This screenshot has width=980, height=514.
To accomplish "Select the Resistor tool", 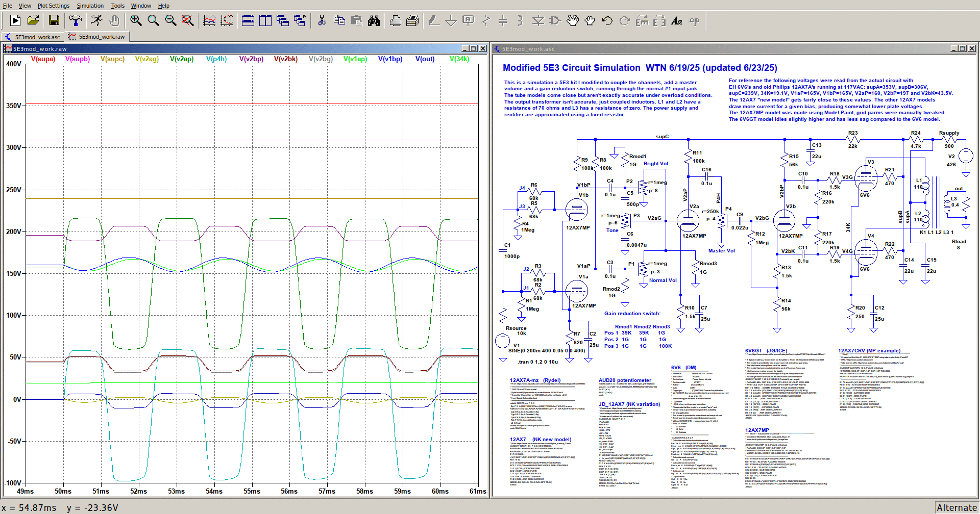I will click(486, 20).
